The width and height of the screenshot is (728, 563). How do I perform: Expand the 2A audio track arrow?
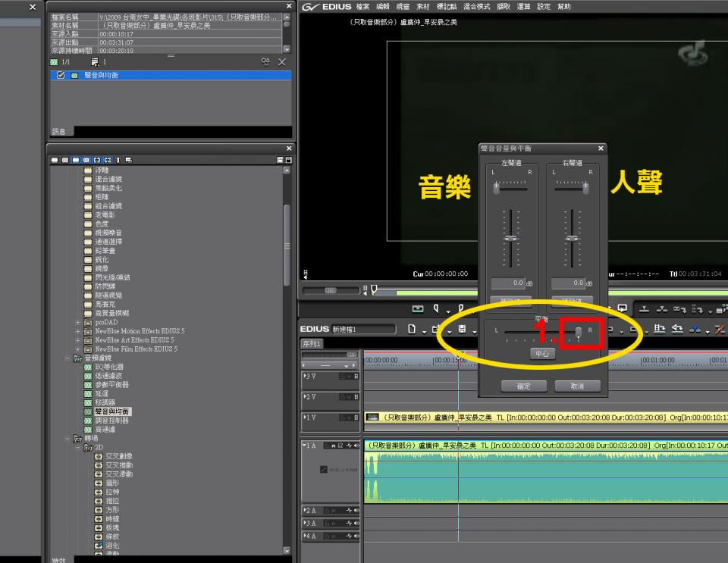pos(304,510)
